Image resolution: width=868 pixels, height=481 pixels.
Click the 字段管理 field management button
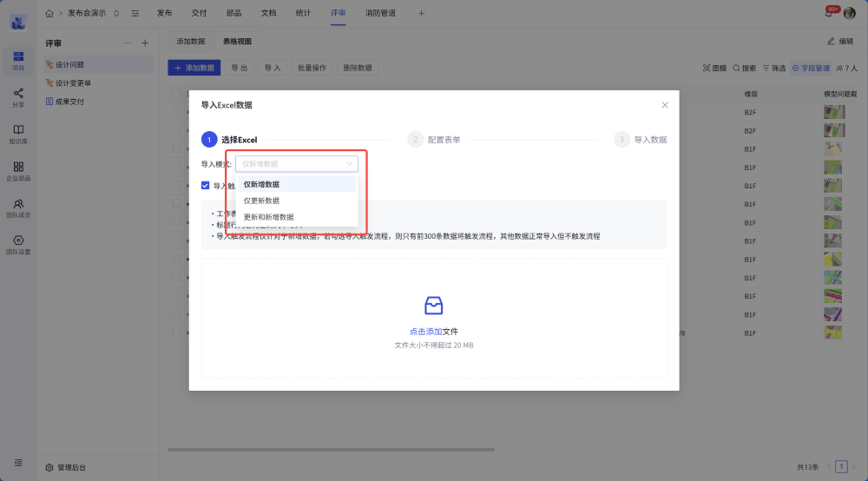point(812,68)
